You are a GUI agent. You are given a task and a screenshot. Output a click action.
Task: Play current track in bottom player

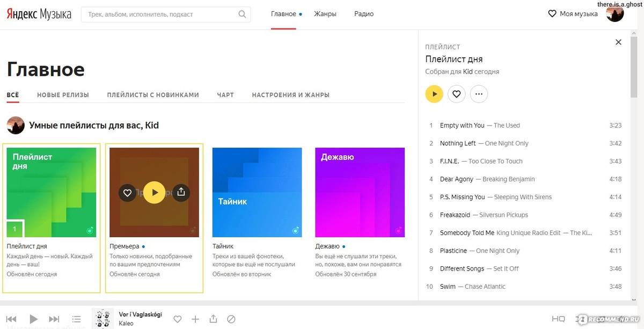pyautogui.click(x=33, y=319)
